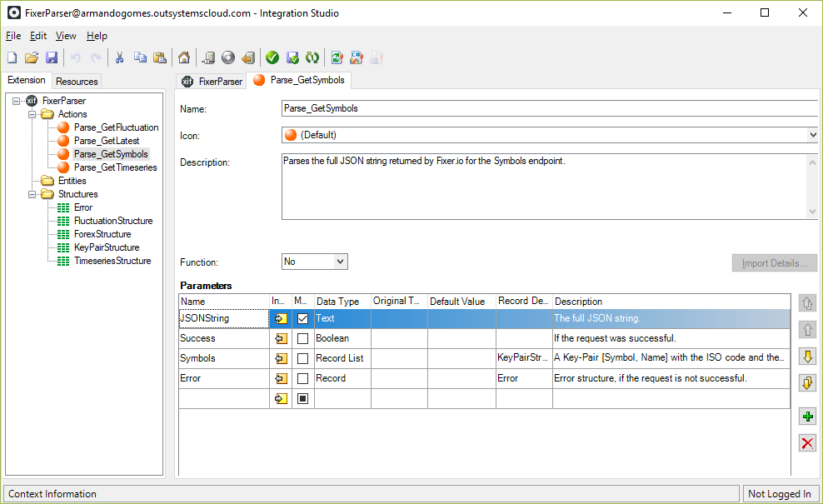Select the TimeseriesStructure tree item

112,261
